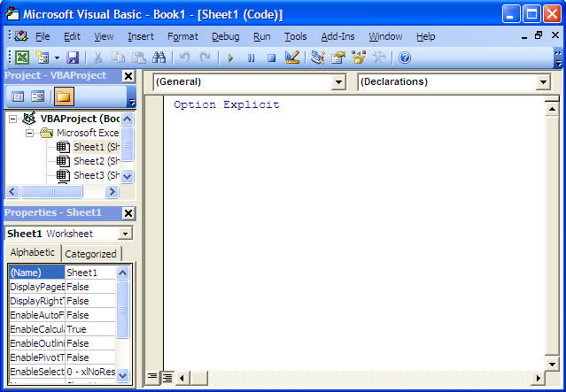Screen dimensions: 566x392
Task: Collapse the Microsoft Excel Objects folder
Action: click(29, 133)
